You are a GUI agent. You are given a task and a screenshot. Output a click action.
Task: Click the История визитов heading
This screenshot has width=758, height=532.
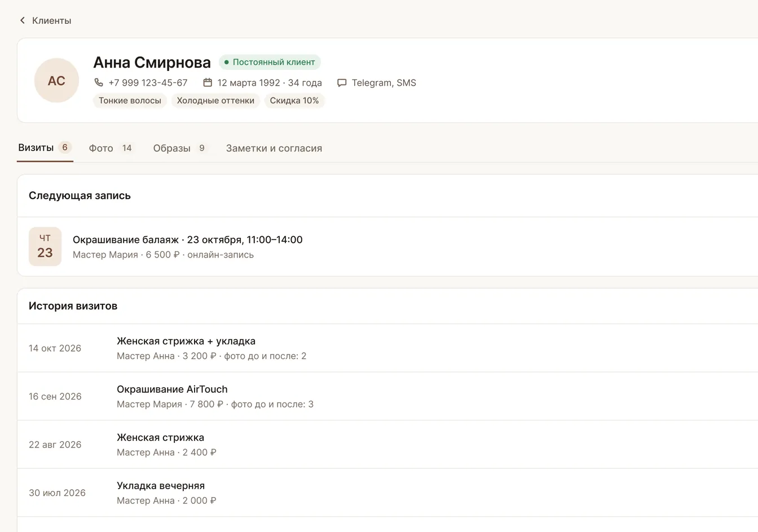tap(73, 306)
